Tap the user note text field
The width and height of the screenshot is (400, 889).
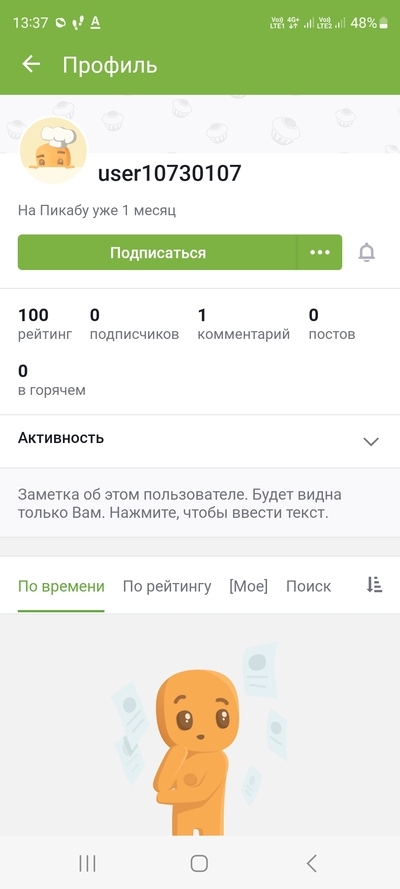click(x=200, y=503)
